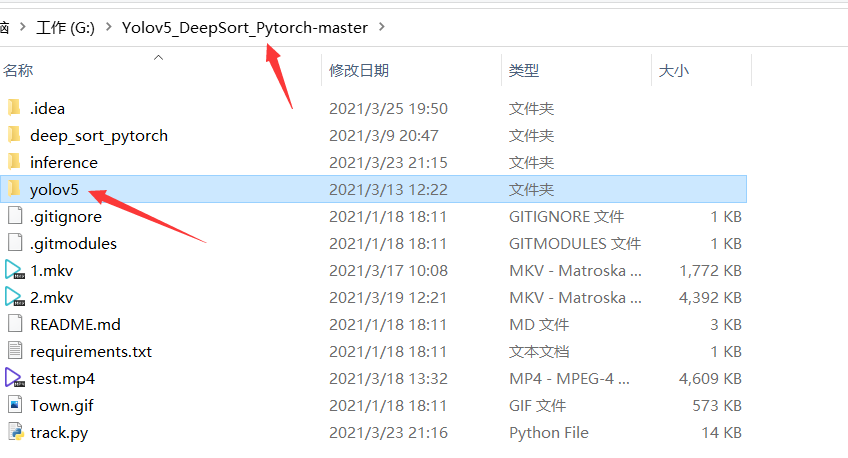Image resolution: width=848 pixels, height=458 pixels.
Task: Click the 2.mkv video file icon
Action: (x=15, y=297)
